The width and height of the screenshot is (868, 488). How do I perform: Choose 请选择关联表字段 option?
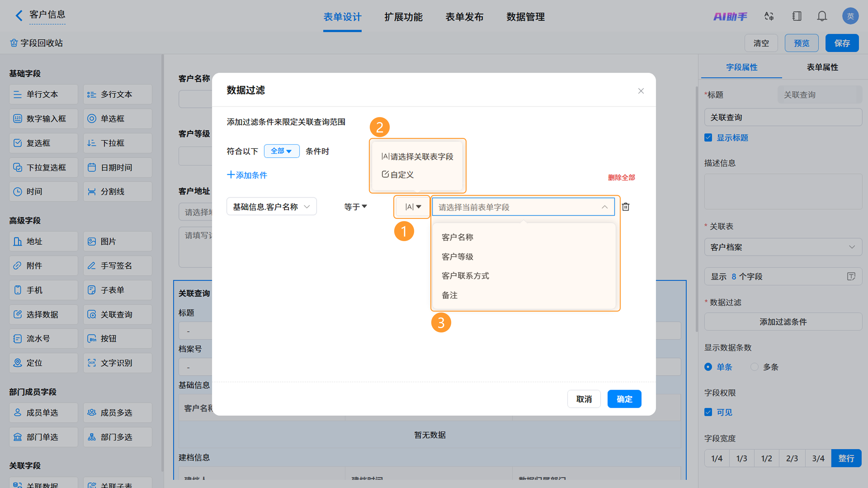(417, 156)
